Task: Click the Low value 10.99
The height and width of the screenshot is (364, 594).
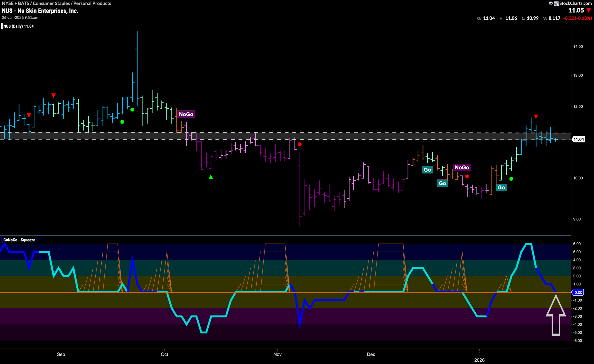Action: coord(533,18)
